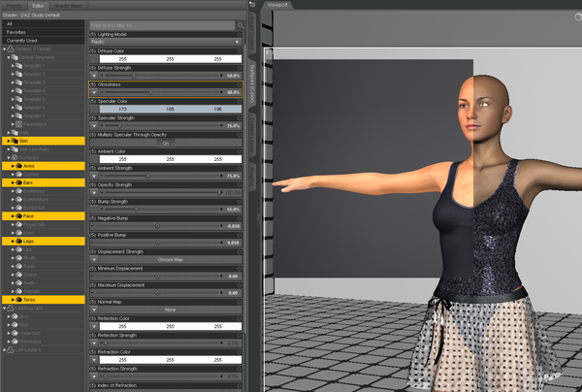This screenshot has height=392, width=582.
Task: Open the Normal Map None dropdown arrow
Action: pos(94,310)
